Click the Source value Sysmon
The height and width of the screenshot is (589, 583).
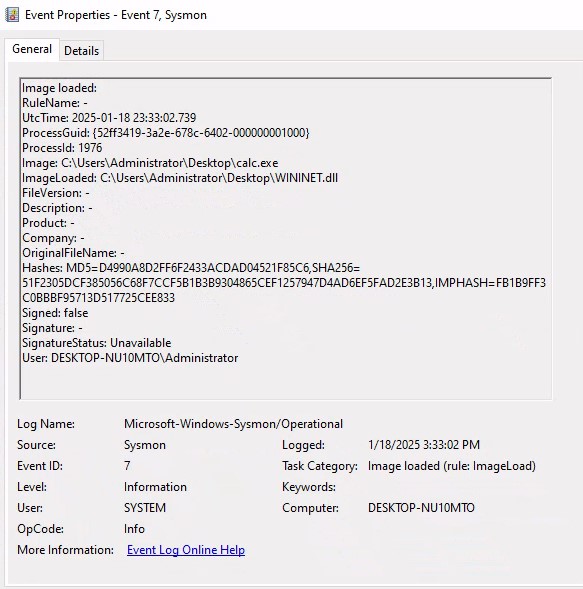coord(145,445)
